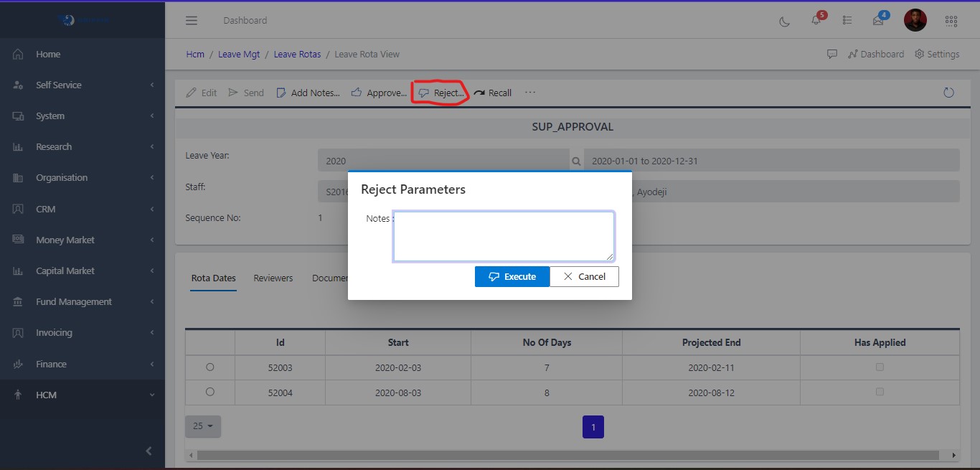Toggle Has Applied checkbox for 52003
The image size is (980, 470).
click(880, 367)
